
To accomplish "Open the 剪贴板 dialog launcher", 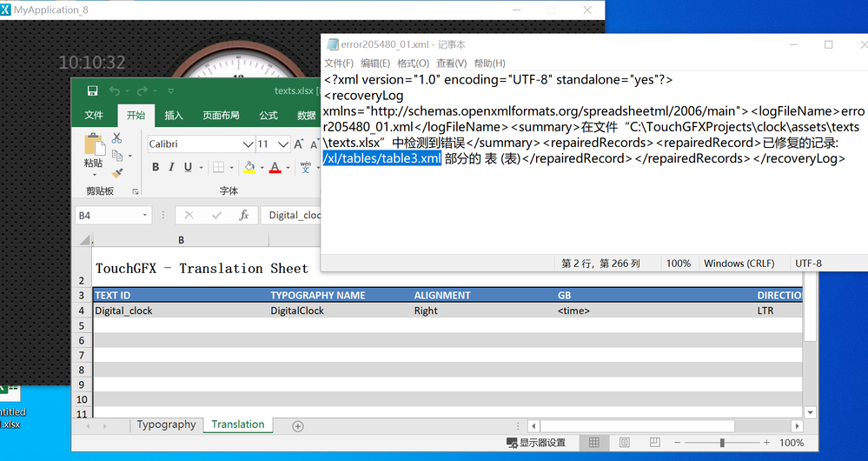I will tap(136, 191).
